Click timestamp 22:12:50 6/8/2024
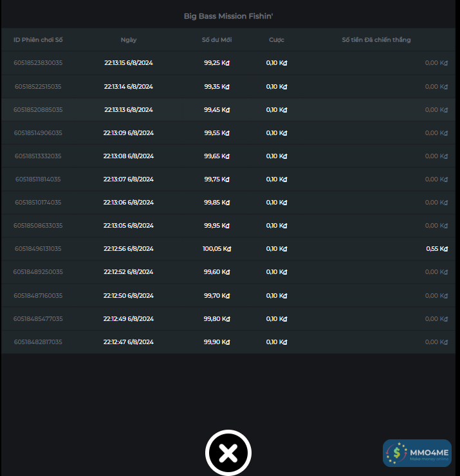The height and width of the screenshot is (476, 460). pyautogui.click(x=129, y=296)
